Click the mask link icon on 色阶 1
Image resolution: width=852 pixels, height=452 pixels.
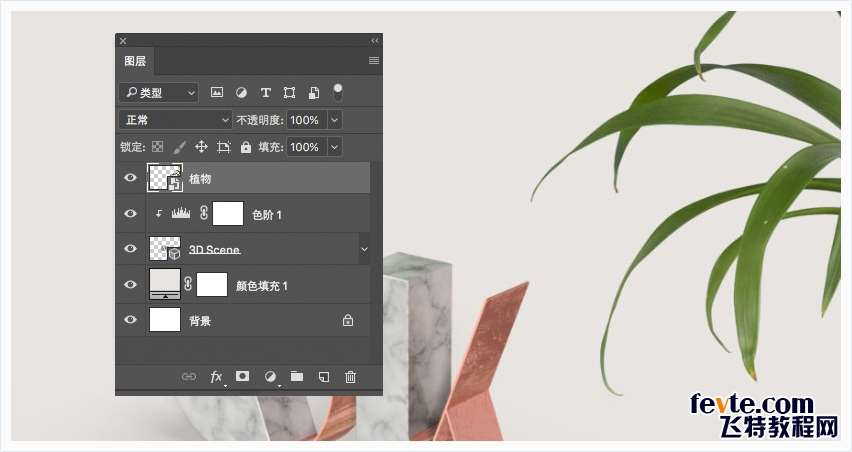204,212
